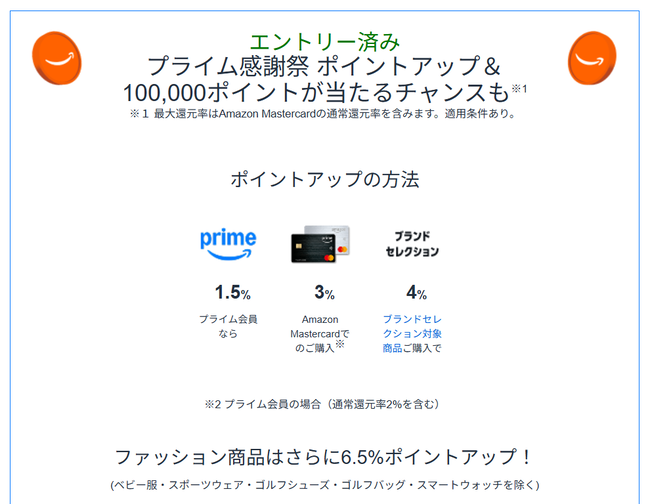Click the 100,000ポイントが当たるチャンスも text
This screenshot has width=650, height=504.
(316, 93)
